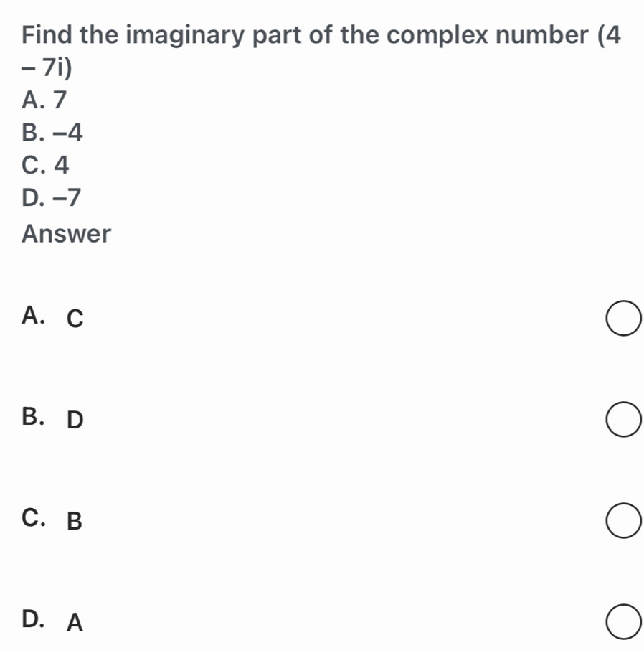Screen dimensions: 644x653
Task: Click the 'D. A' answer option label
Action: 53,621
